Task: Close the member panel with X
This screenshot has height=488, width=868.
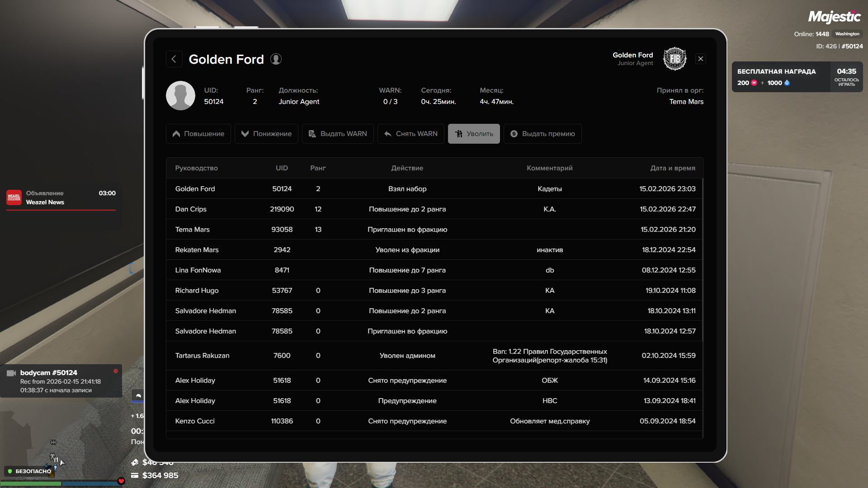Action: pos(701,59)
